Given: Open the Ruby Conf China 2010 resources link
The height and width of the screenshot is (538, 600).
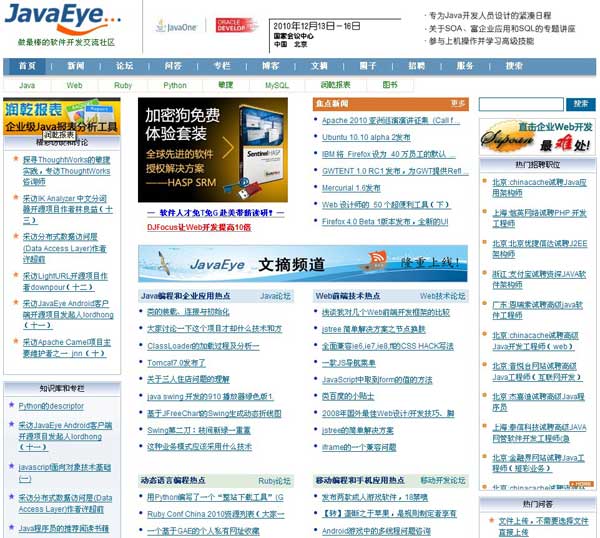Looking at the screenshot, I should pyautogui.click(x=216, y=514).
